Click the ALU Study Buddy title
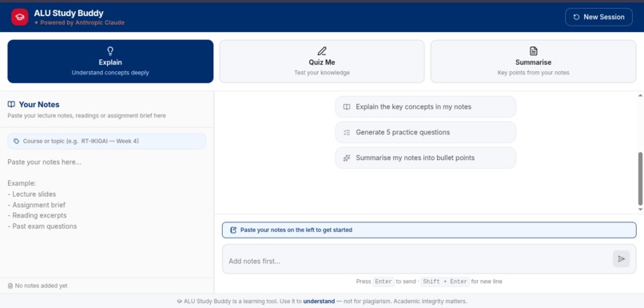Screen dimensions: 644x308 [x=69, y=13]
